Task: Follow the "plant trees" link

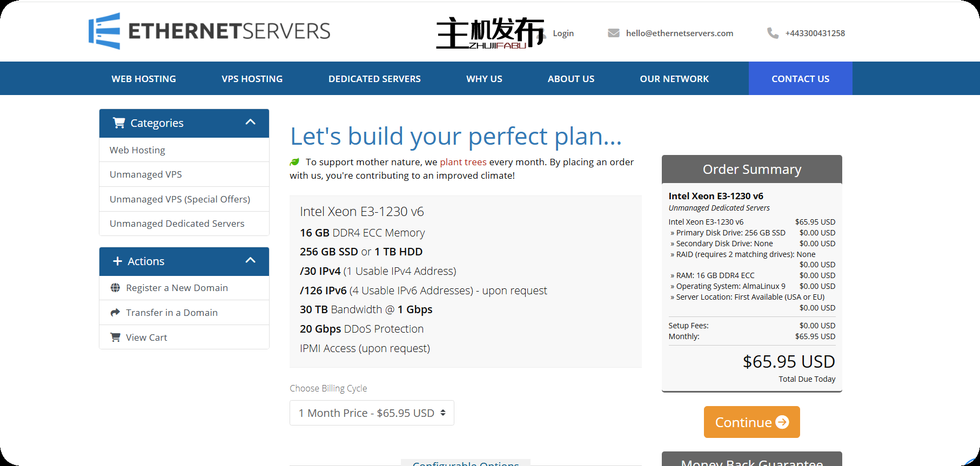Action: pos(463,162)
